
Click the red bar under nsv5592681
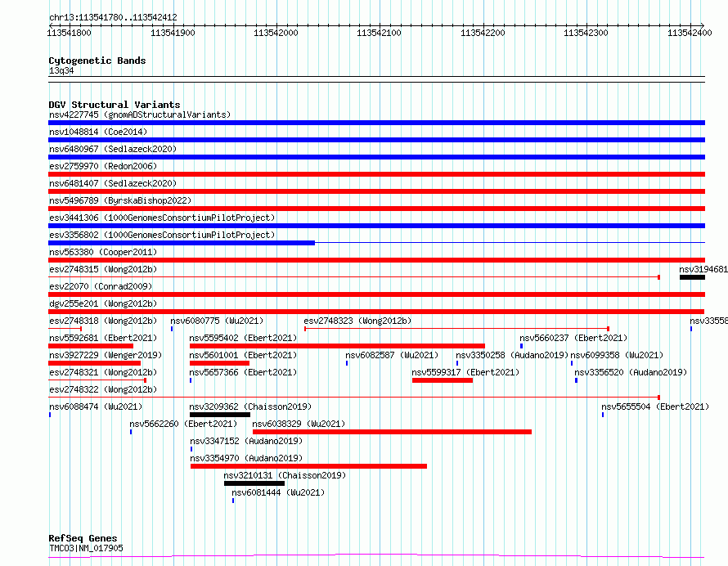point(91,346)
